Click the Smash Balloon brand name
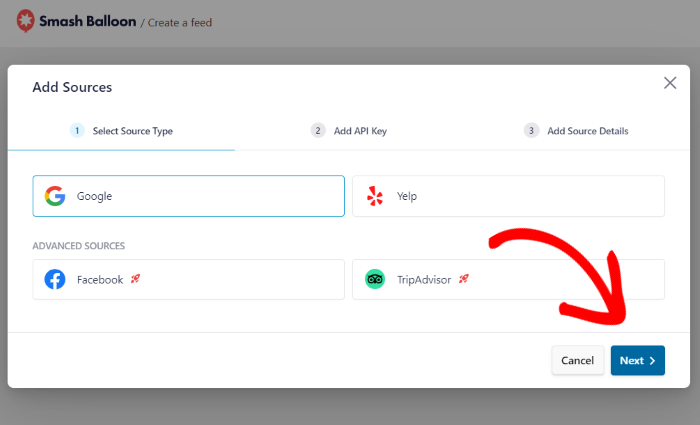This screenshot has height=425, width=700. coord(88,21)
